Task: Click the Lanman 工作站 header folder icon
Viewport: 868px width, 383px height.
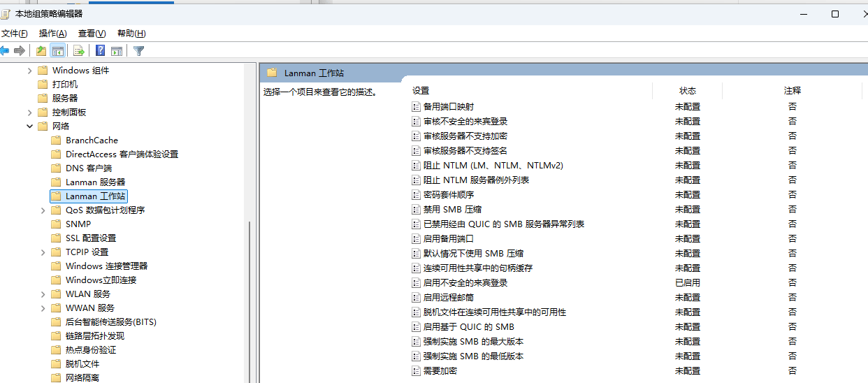Action: [272, 73]
